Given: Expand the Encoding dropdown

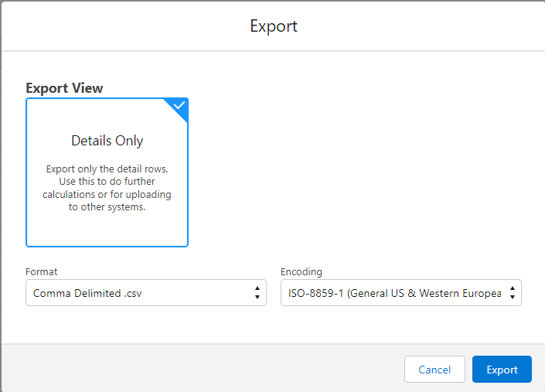Looking at the screenshot, I should [400, 293].
